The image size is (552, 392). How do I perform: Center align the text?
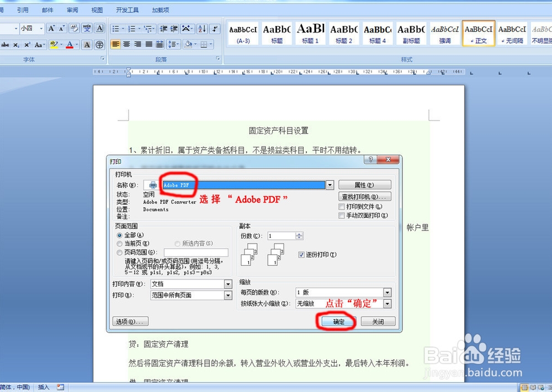[127, 44]
